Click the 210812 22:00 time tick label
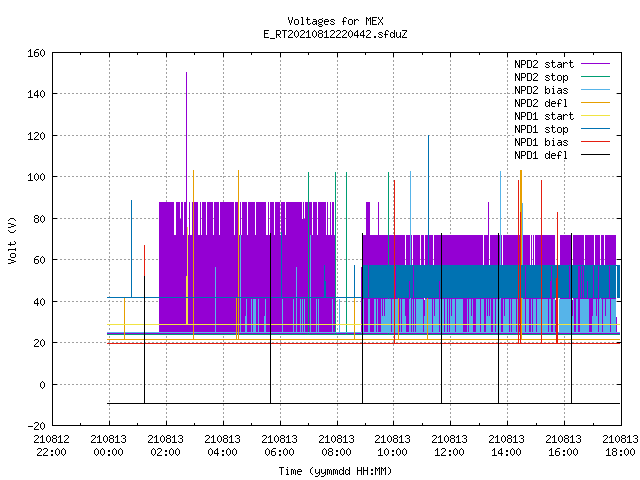Image resolution: width=640 pixels, height=480 pixels. click(51, 446)
